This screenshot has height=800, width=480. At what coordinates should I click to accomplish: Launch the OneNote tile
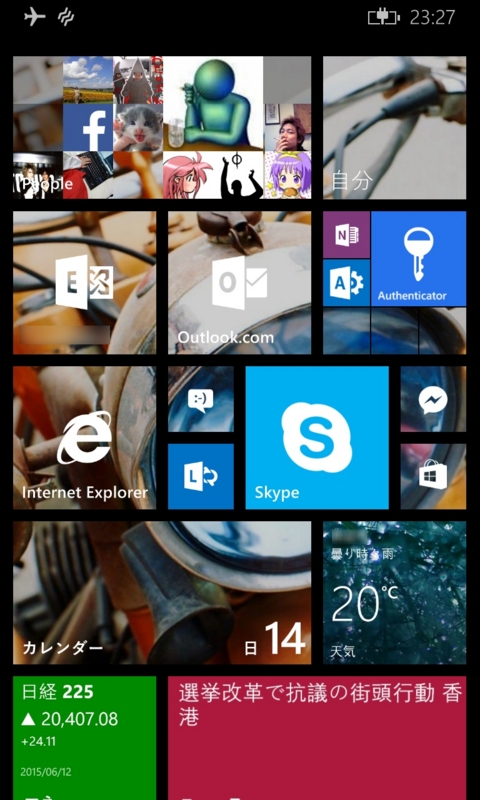coord(346,235)
